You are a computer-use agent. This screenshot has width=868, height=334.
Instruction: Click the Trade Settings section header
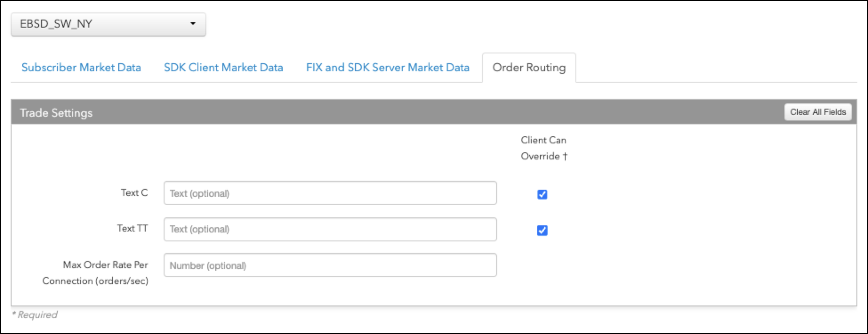56,113
